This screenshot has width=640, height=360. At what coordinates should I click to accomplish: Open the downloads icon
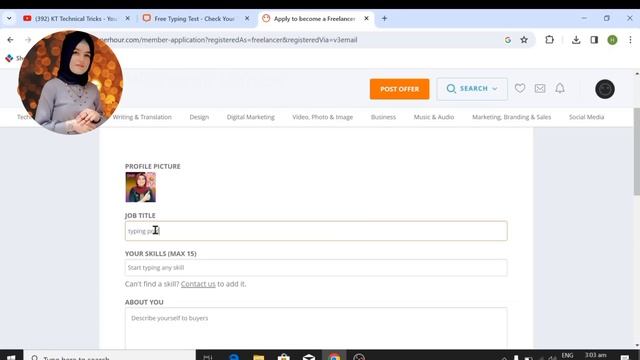[x=576, y=40]
